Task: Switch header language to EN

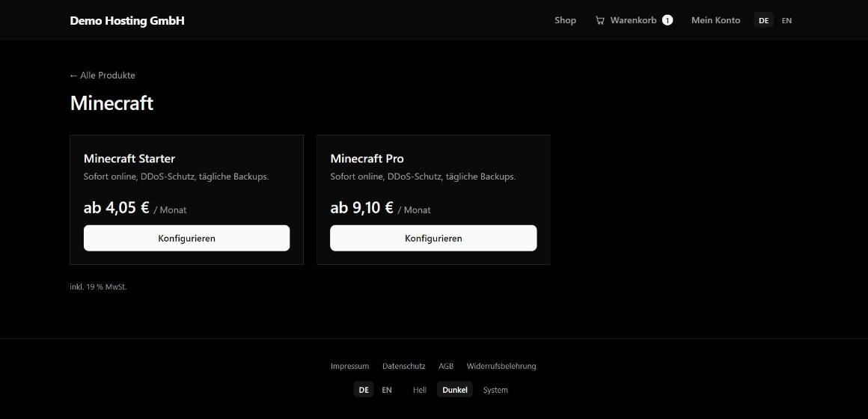Action: [x=786, y=20]
